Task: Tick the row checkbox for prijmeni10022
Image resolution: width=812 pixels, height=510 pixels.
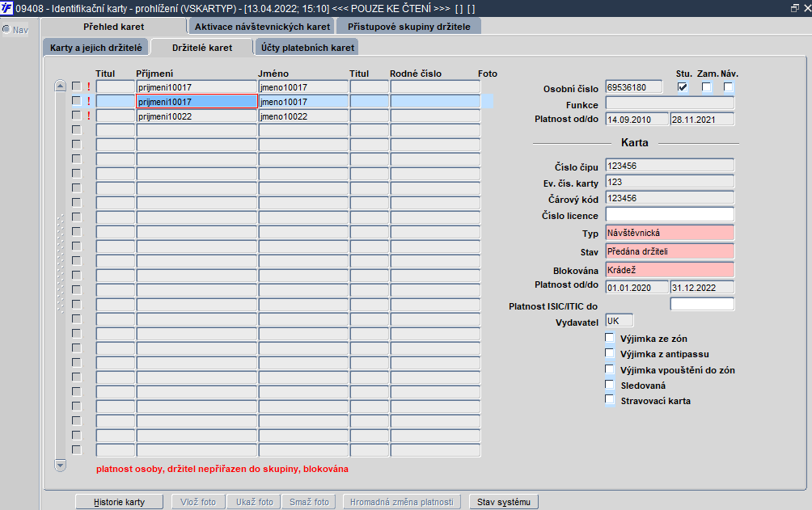Action: point(77,115)
